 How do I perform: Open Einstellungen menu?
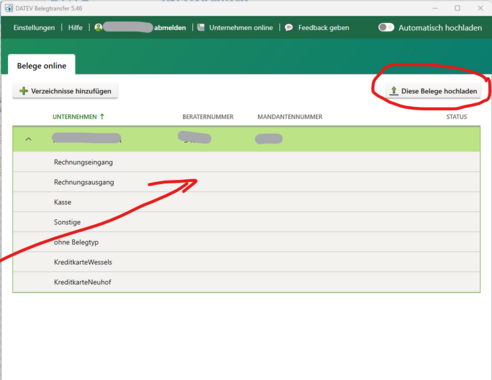[x=34, y=28]
